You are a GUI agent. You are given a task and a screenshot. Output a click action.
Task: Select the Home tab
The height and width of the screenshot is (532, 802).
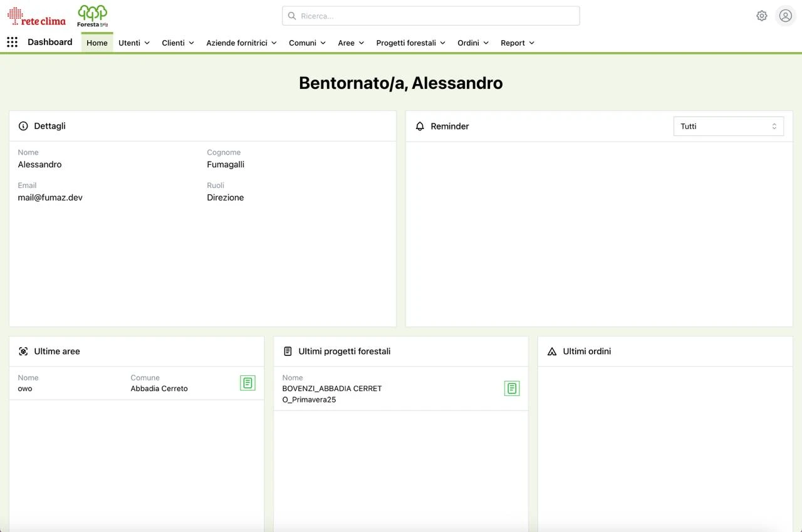pos(97,43)
